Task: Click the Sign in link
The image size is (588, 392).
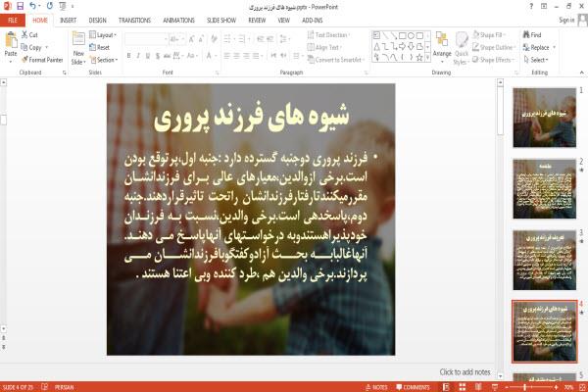Action: (566, 21)
